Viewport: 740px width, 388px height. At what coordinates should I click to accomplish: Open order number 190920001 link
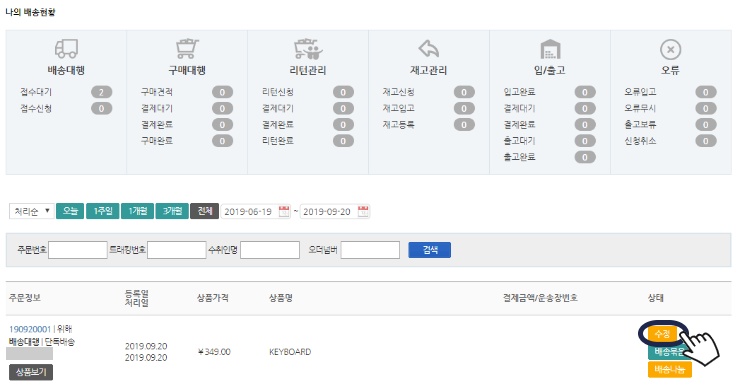30,329
